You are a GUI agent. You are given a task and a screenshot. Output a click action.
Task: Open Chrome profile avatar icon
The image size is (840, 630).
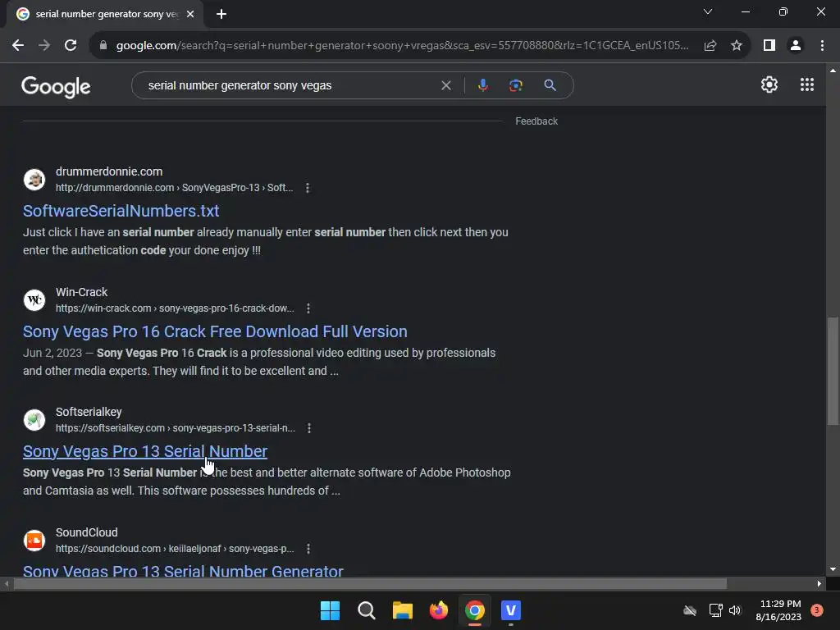[796, 46]
